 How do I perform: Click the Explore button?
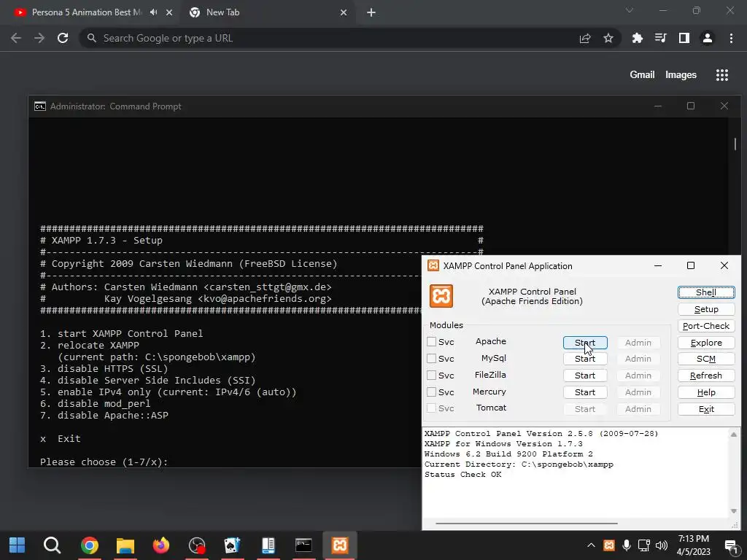click(x=706, y=343)
